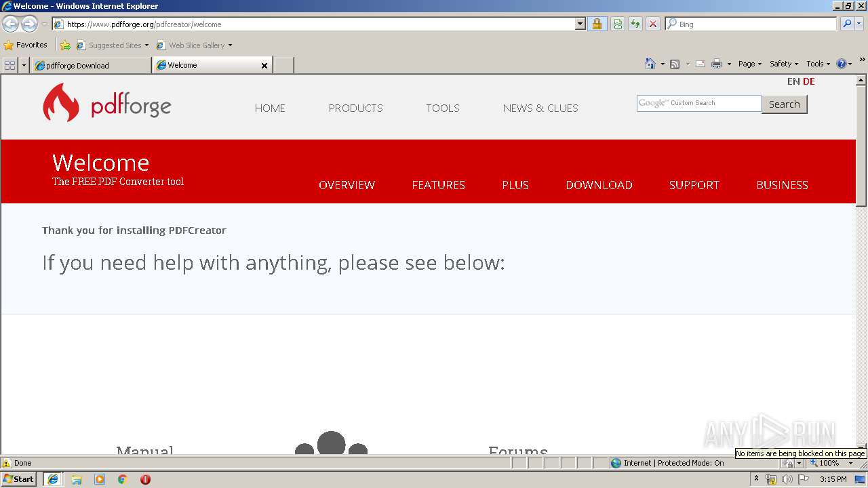The width and height of the screenshot is (868, 488).
Task: Expand search provider dropdown arrow
Action: point(859,24)
